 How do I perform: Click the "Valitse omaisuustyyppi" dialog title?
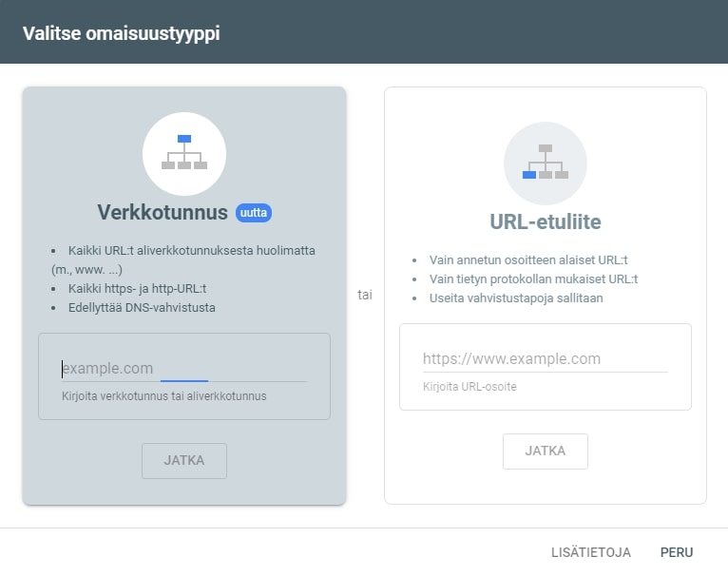point(121,32)
